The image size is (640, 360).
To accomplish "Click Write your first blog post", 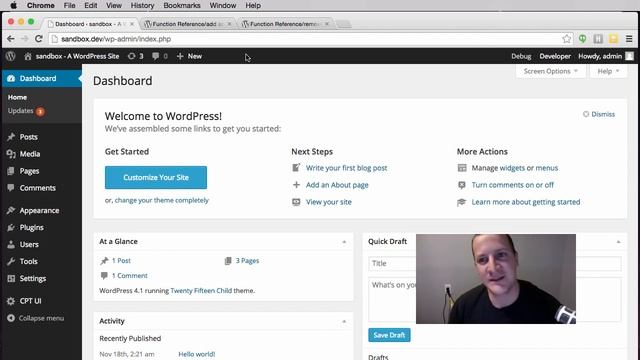I will 347,168.
